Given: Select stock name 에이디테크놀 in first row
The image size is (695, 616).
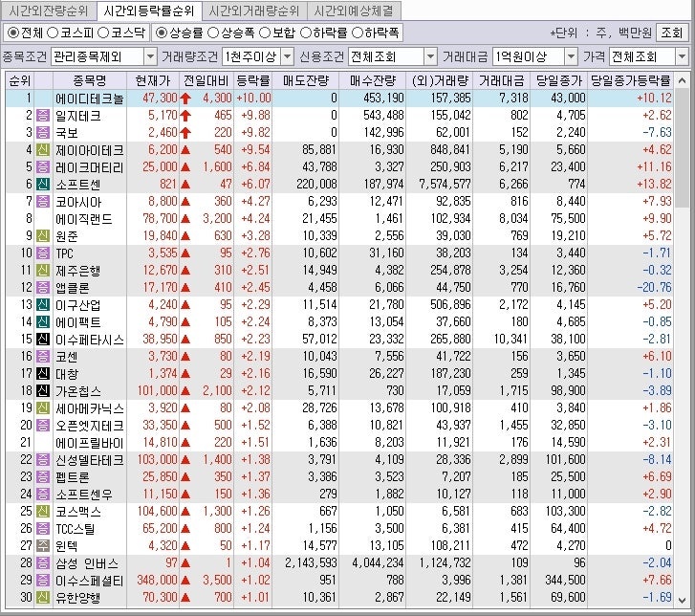Looking at the screenshot, I should (x=90, y=99).
